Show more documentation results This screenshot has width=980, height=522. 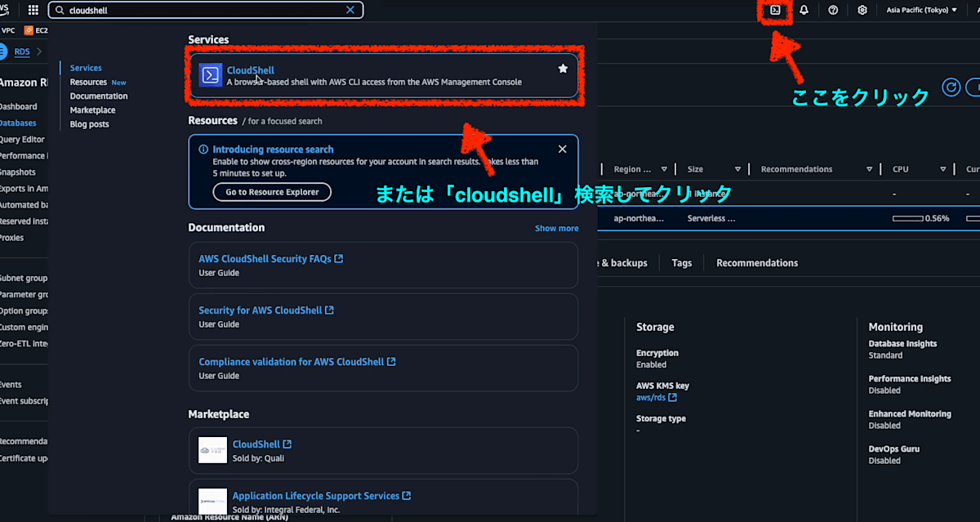pyautogui.click(x=557, y=229)
